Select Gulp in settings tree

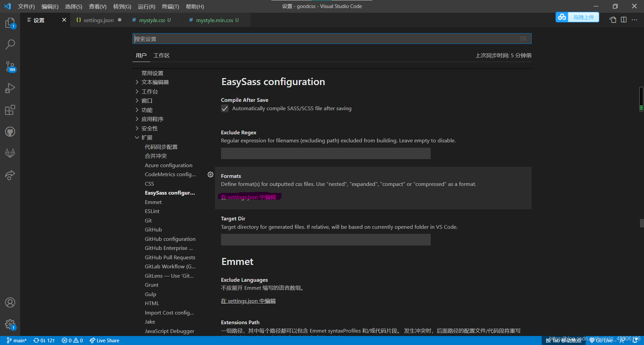150,294
